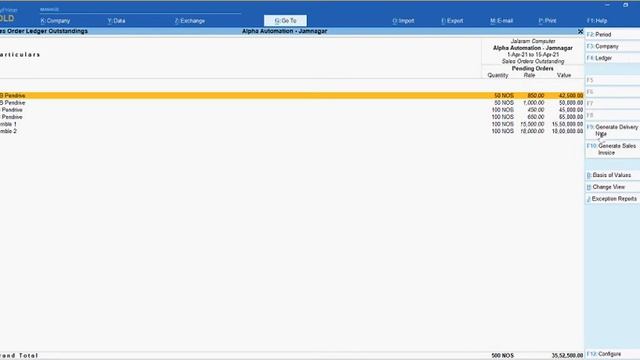Viewport: 640px width, 360px height.
Task: Click the rate 850.00 cell
Action: tap(536, 96)
